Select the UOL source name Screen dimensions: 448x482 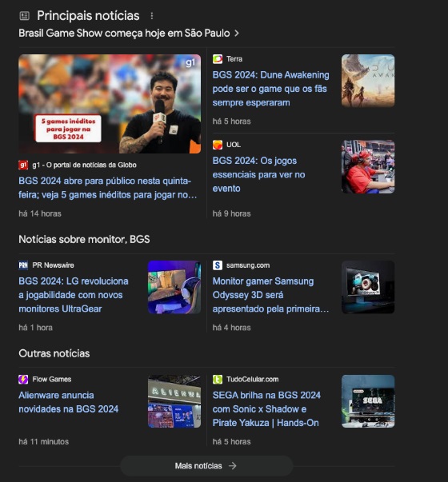[234, 145]
